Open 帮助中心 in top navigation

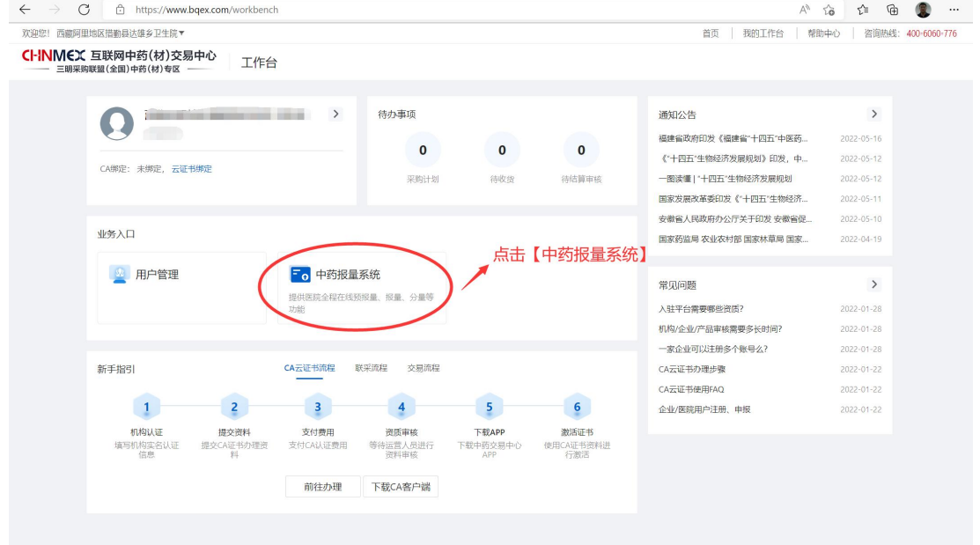click(x=824, y=33)
